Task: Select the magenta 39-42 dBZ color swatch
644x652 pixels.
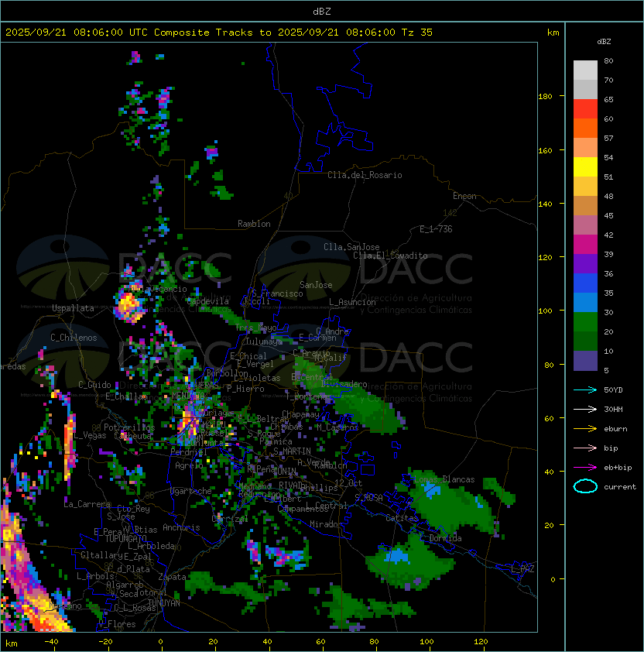Action: 585,245
